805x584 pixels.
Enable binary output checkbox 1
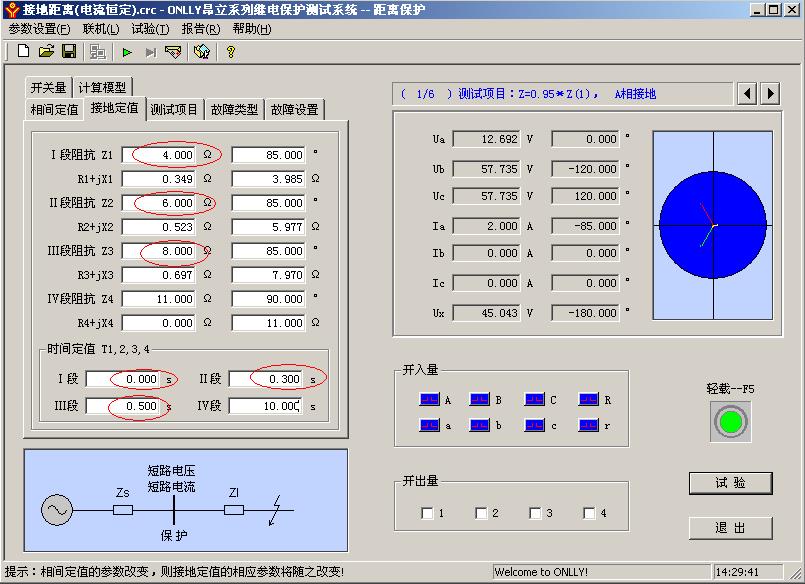428,513
